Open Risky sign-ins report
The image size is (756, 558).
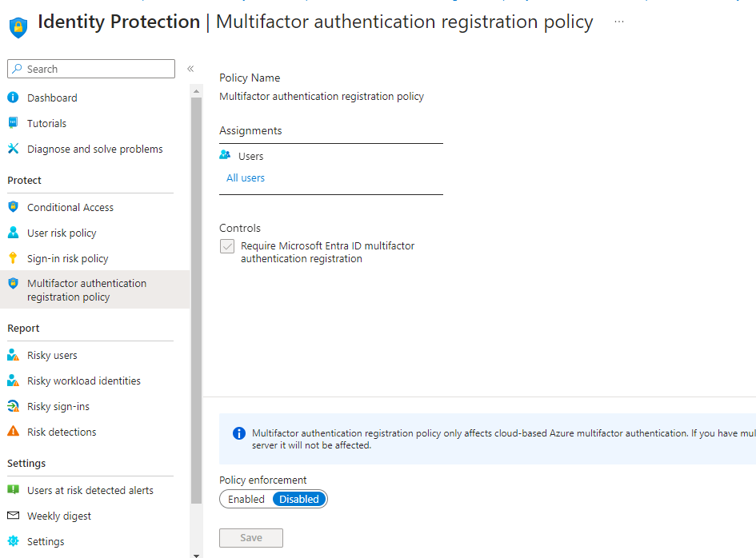tap(58, 406)
